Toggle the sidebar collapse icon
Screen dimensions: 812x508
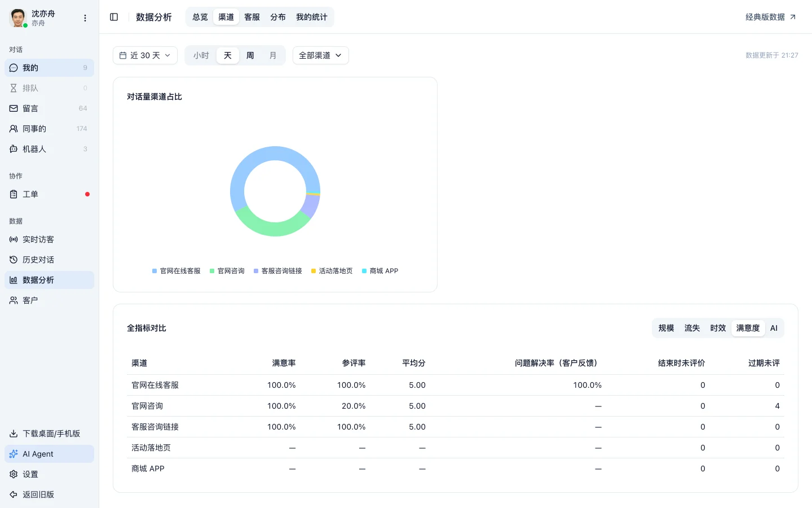coord(114,17)
